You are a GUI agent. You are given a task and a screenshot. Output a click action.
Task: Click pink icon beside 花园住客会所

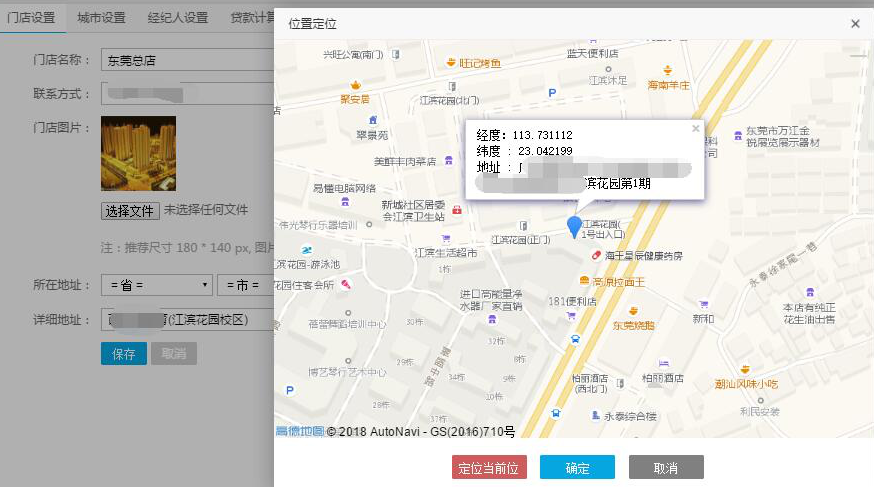pos(346,284)
